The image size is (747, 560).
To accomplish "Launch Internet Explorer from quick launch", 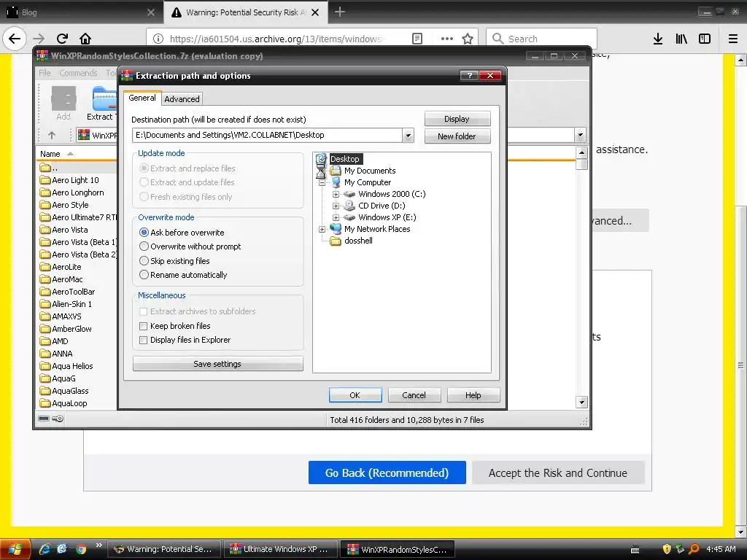I will pos(44,549).
